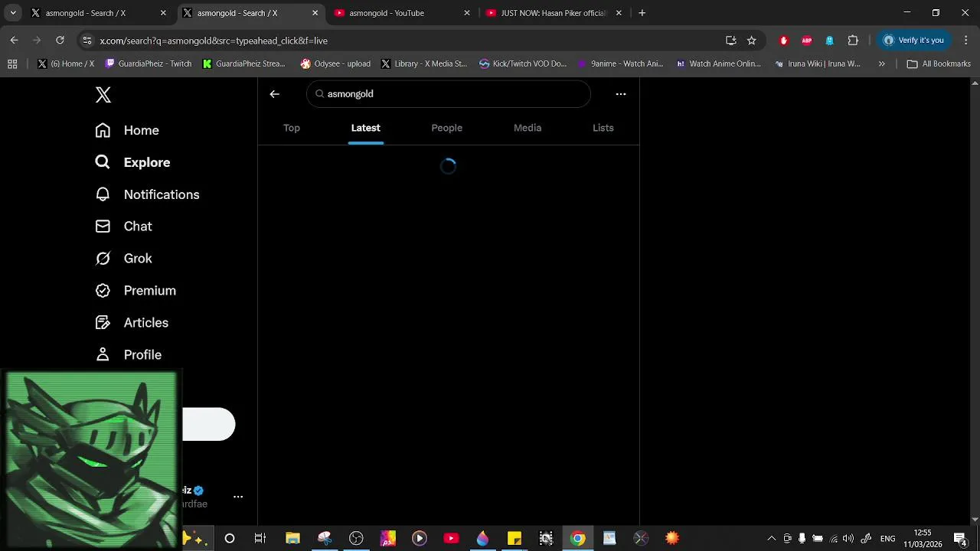Open Iruna Wiki bookmark

click(817, 64)
